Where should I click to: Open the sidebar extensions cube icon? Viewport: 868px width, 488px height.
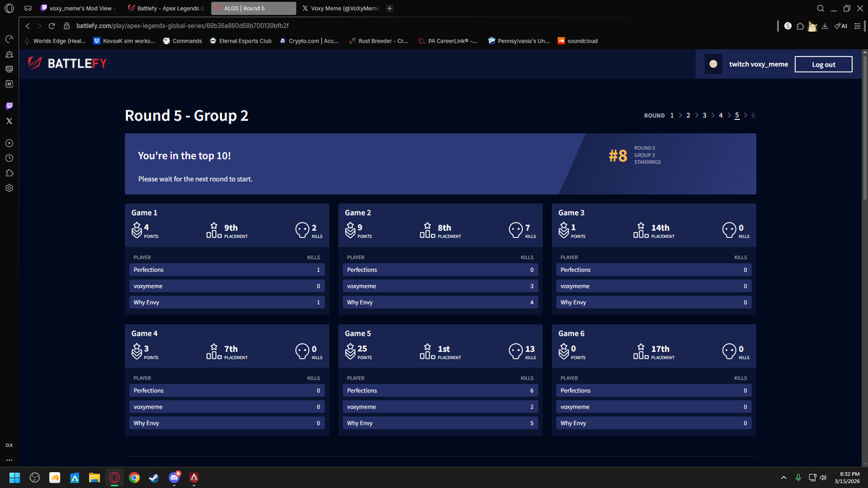[9, 173]
